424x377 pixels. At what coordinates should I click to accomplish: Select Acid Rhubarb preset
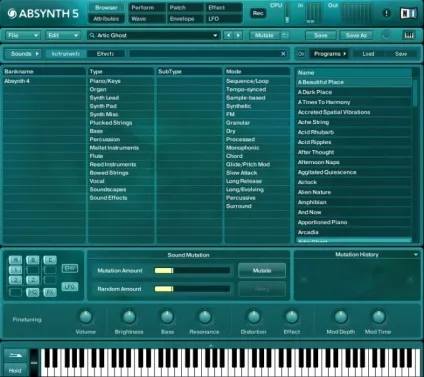coord(354,132)
